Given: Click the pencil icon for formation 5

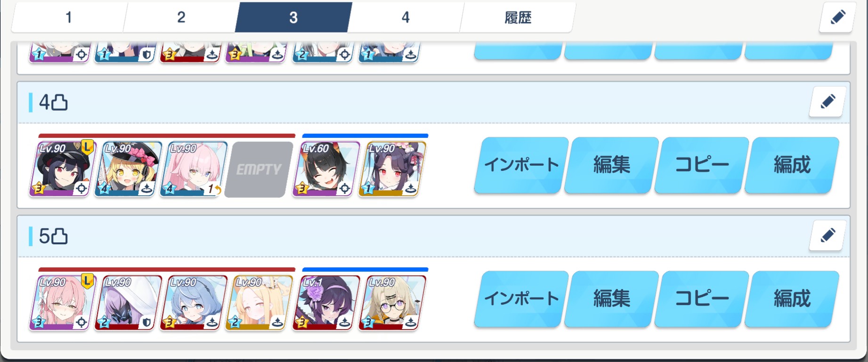Looking at the screenshot, I should [827, 235].
